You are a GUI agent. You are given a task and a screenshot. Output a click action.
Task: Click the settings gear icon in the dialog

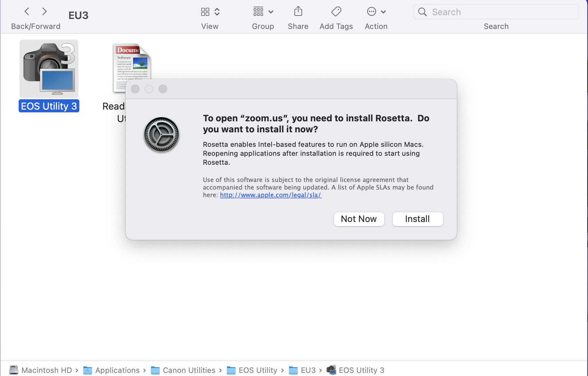pyautogui.click(x=161, y=134)
